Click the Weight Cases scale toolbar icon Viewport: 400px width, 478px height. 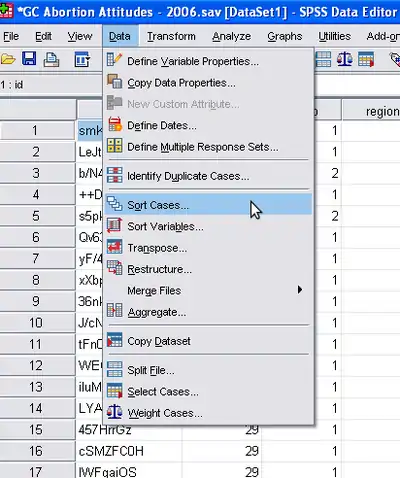(x=344, y=60)
